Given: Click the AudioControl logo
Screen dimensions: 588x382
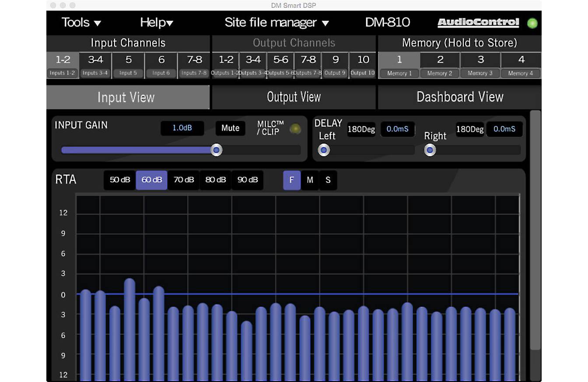Looking at the screenshot, I should pos(478,23).
